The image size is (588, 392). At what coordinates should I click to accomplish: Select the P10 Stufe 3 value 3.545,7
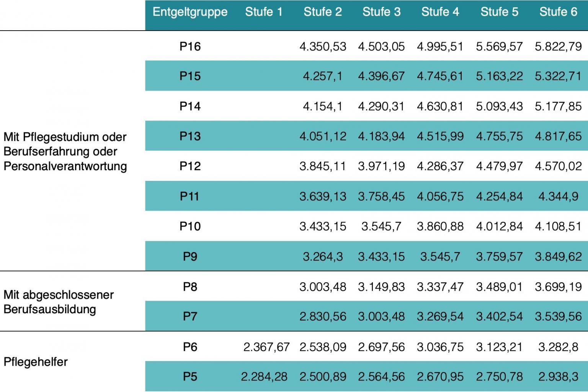click(381, 226)
